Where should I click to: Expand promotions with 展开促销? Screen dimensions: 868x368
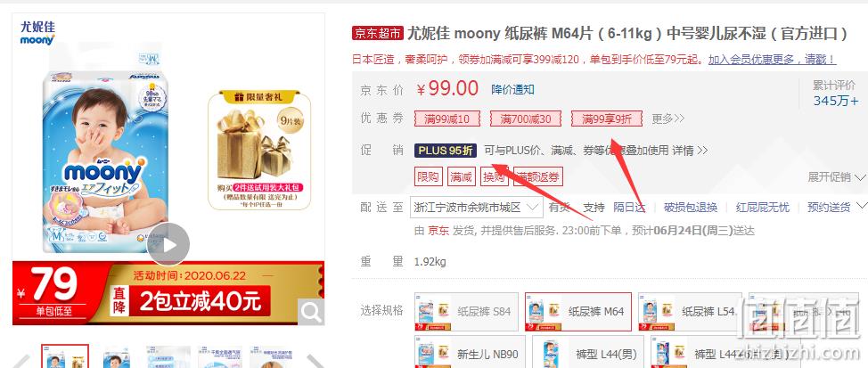pos(836,177)
